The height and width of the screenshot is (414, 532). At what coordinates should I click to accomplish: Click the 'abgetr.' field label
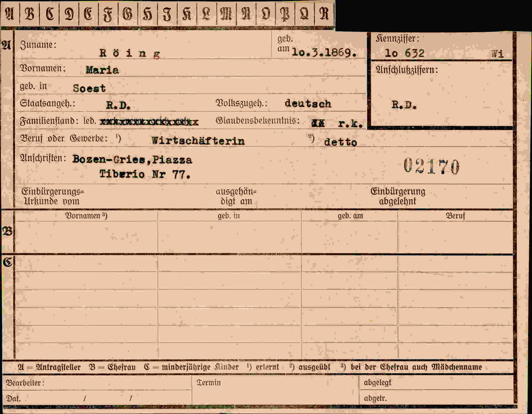(375, 398)
